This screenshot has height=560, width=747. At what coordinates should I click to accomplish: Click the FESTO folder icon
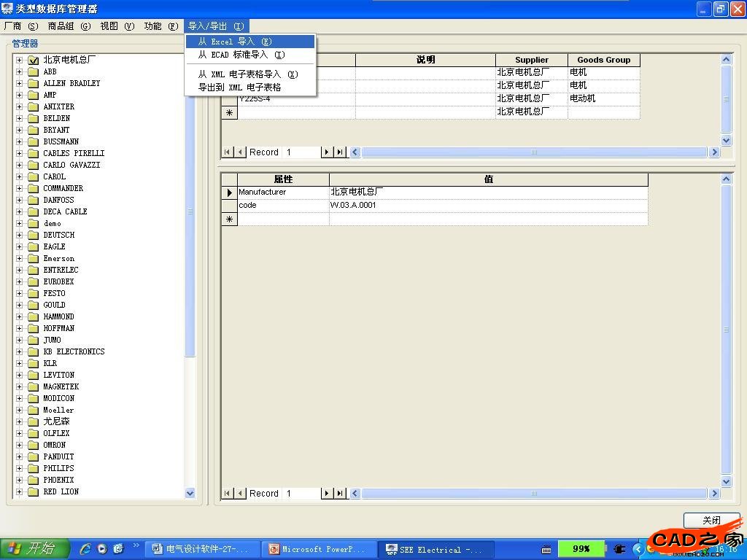pyautogui.click(x=33, y=293)
